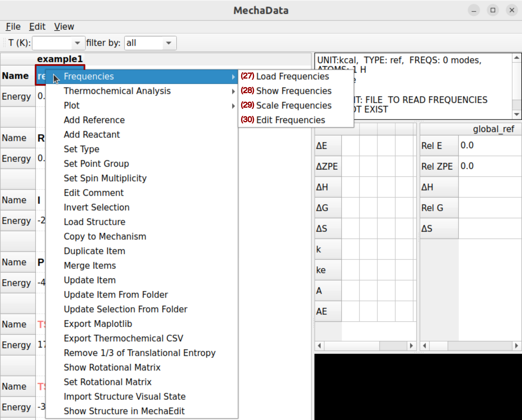The image size is (522, 420).
Task: Click the ΔE table scroll right arrow
Action: (x=411, y=346)
